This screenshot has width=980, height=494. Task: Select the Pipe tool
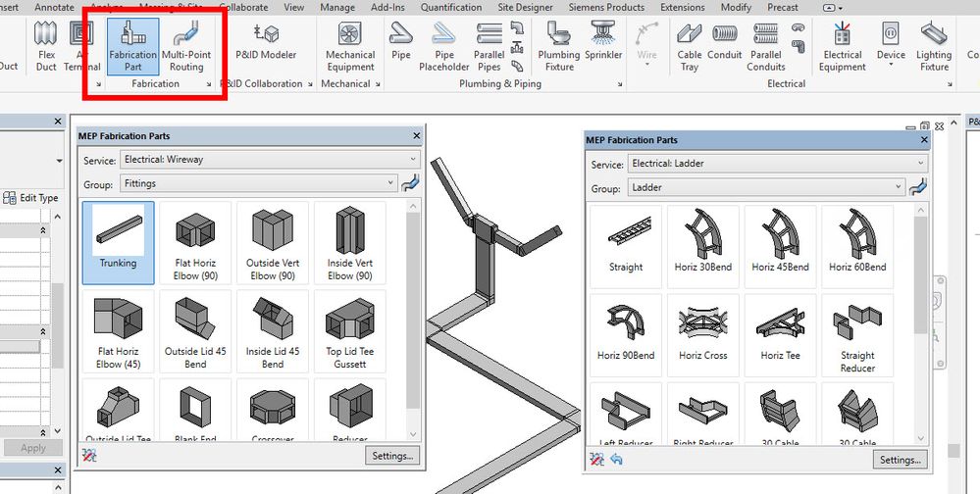[400, 42]
